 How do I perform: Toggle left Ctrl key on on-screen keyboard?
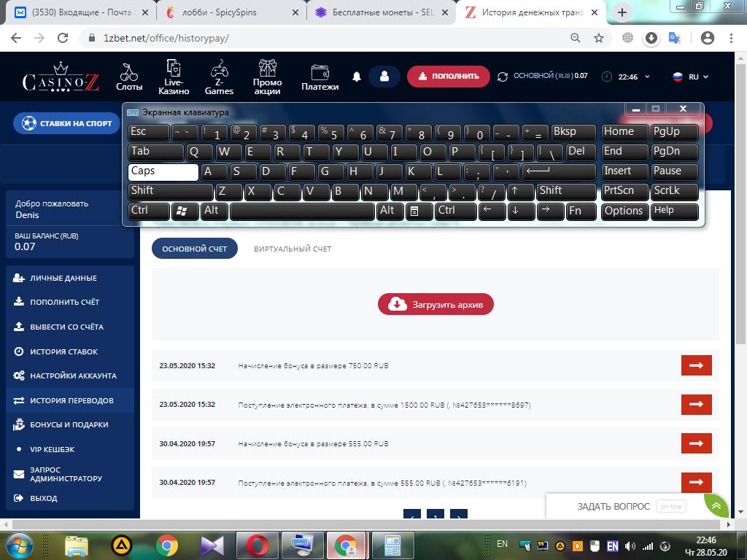point(149,211)
